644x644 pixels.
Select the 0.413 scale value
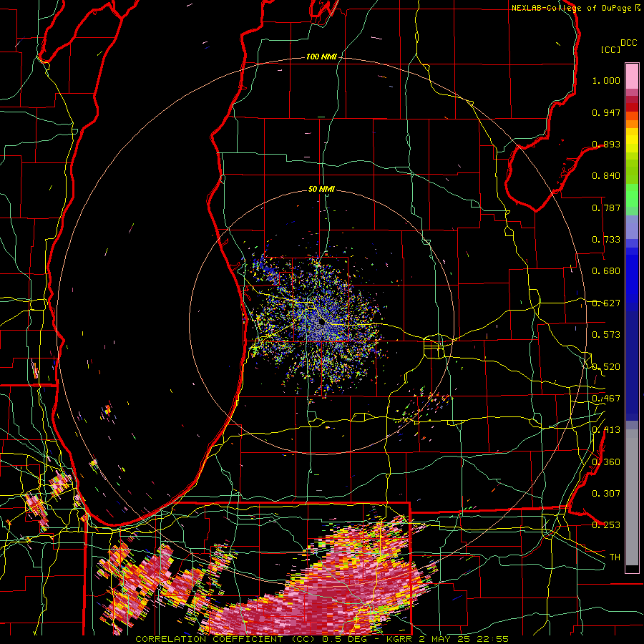[x=606, y=430]
